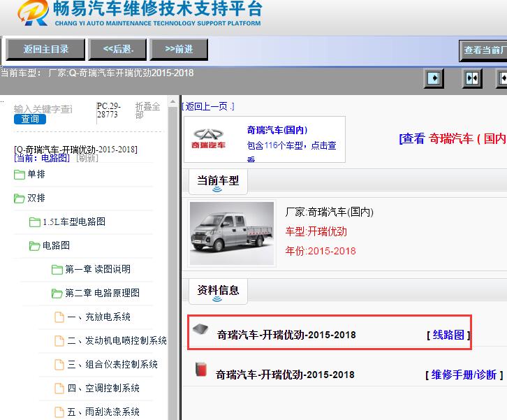Click [当前：电路图] label

pyautogui.click(x=42, y=158)
